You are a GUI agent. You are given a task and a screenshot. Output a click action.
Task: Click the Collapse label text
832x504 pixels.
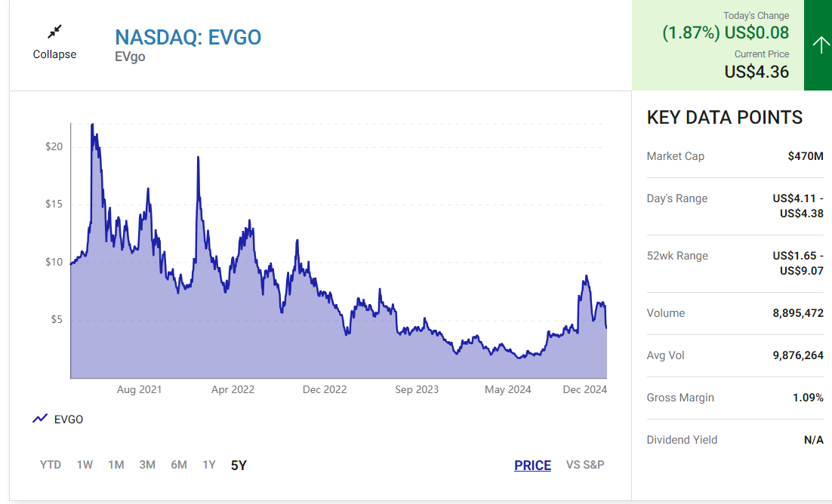(x=54, y=54)
